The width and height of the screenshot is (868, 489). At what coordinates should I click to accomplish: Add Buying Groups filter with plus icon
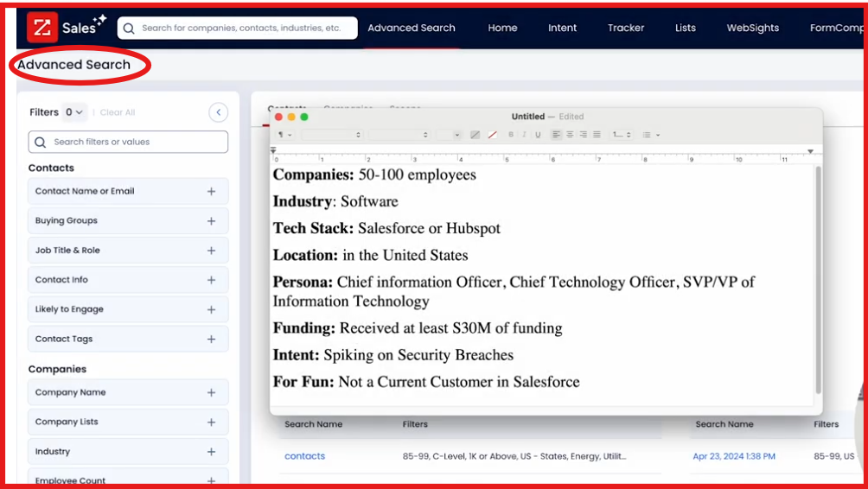click(x=211, y=220)
